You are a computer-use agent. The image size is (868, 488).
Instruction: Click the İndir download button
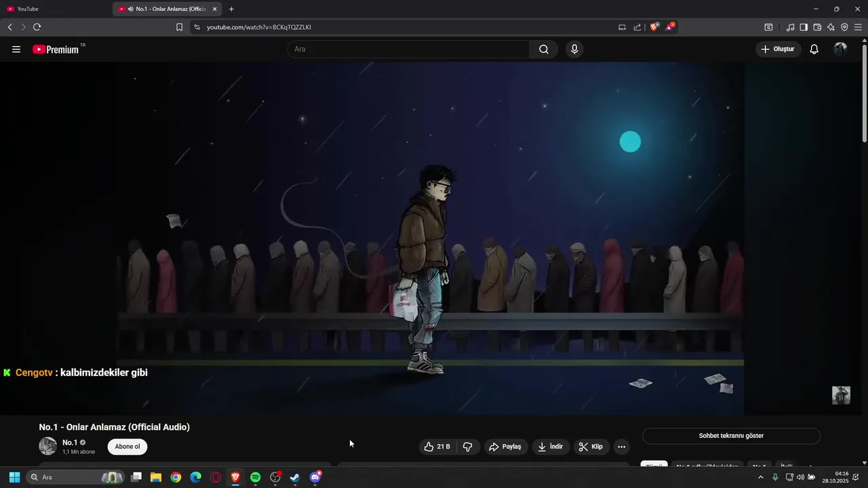[x=551, y=447]
